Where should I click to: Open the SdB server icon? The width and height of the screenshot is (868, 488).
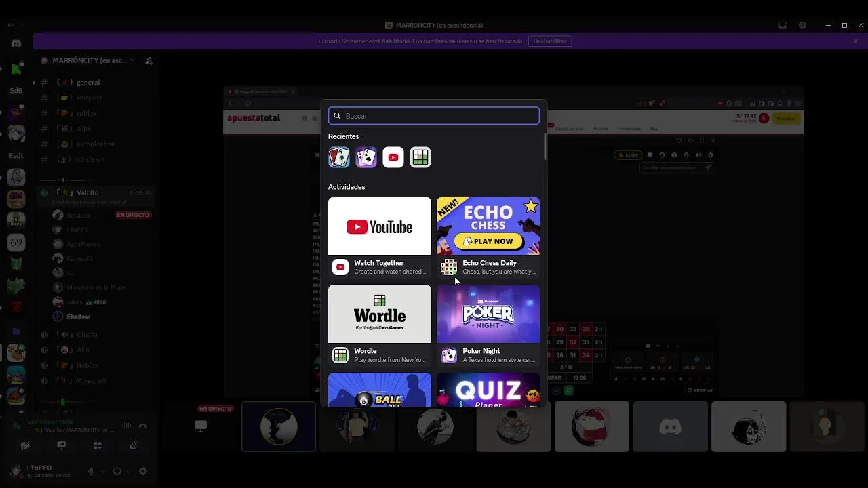point(16,90)
